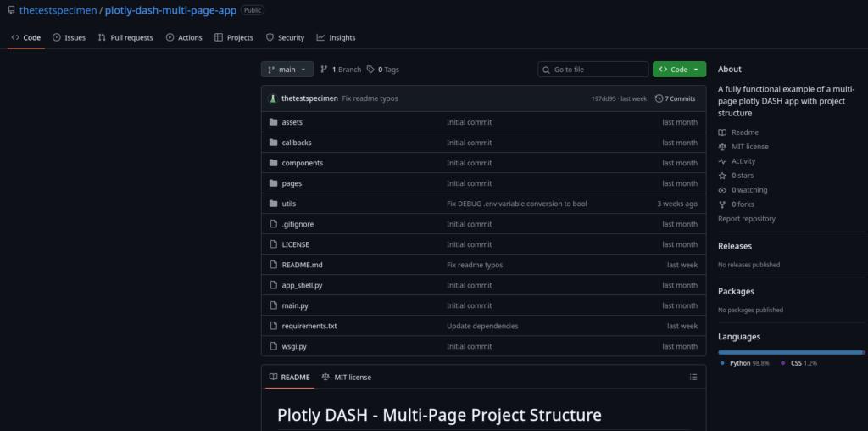The image size is (868, 431).
Task: Open the Actions tab
Action: [x=184, y=37]
